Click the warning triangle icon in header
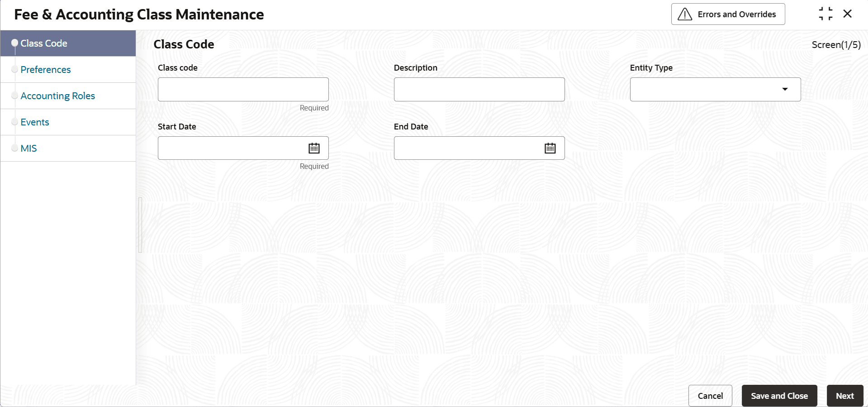This screenshot has width=868, height=407. click(x=685, y=14)
